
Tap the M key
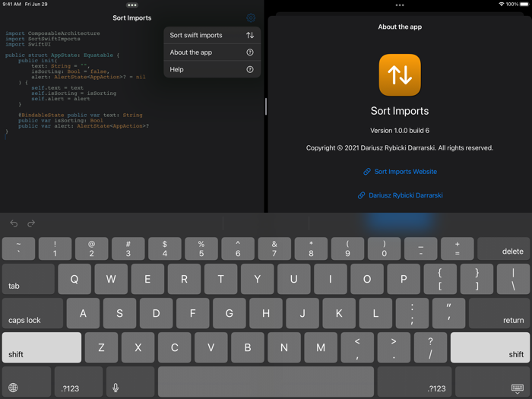321,347
